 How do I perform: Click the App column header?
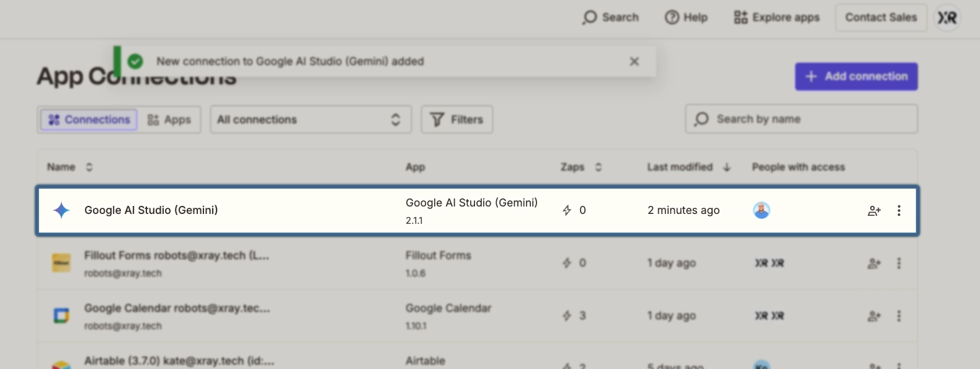pos(415,167)
